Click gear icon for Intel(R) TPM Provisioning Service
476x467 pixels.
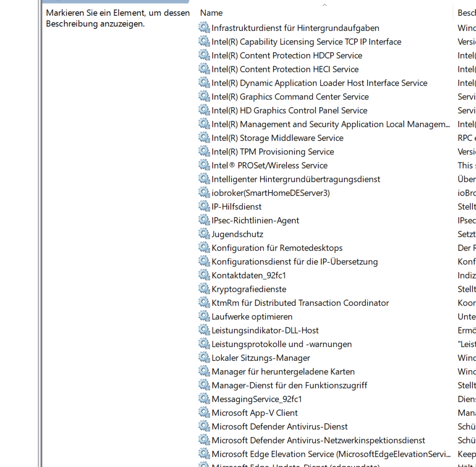tap(204, 151)
